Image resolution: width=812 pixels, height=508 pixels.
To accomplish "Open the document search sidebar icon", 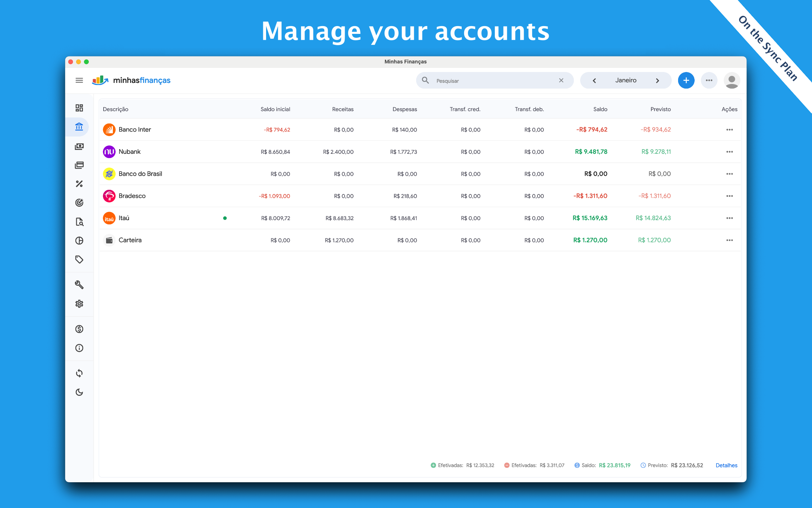I will point(79,222).
